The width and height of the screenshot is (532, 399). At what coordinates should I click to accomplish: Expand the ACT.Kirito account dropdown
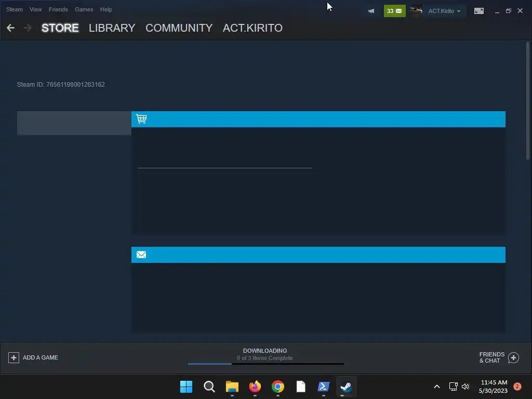[x=444, y=11]
